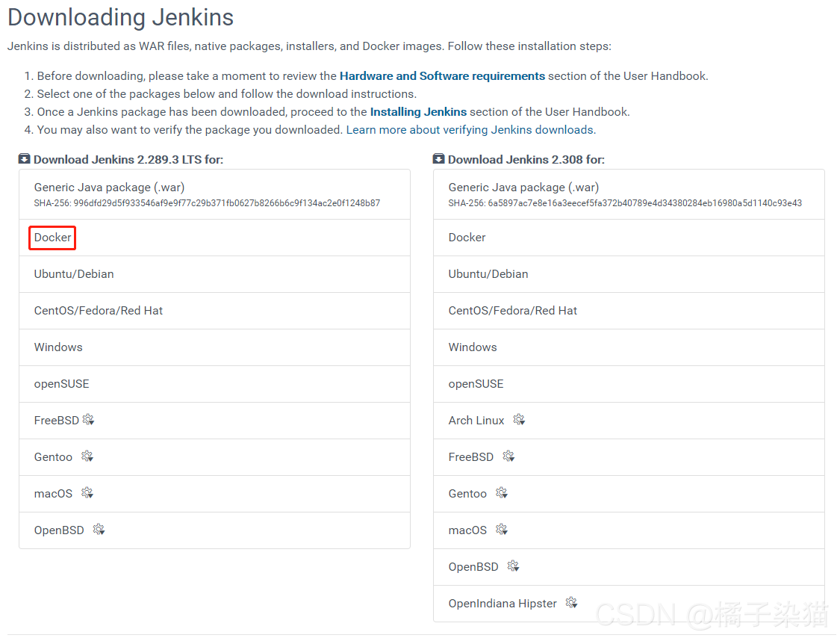The height and width of the screenshot is (638, 840).
Task: Open OpenBSD under Jenkins 2.308
Action: (629, 567)
